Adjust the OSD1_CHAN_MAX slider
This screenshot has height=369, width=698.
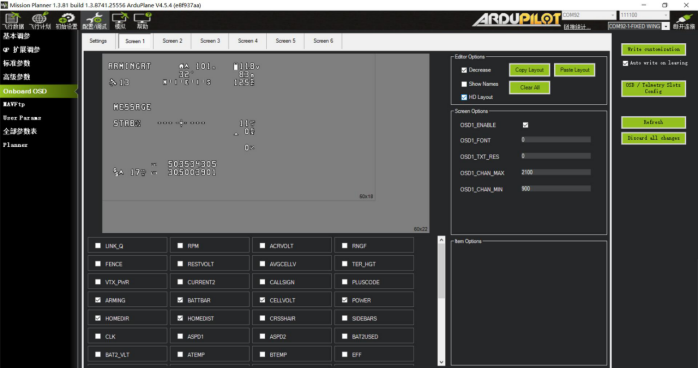click(x=556, y=172)
